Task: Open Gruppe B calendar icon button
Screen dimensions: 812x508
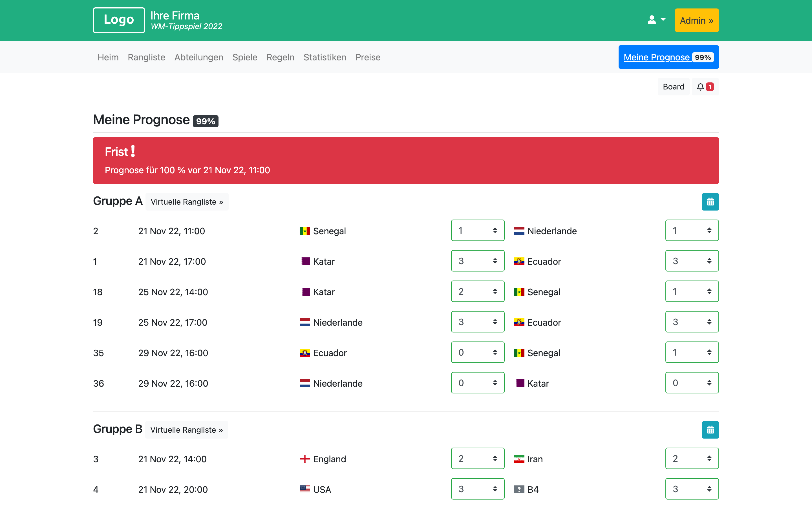Action: coord(710,430)
